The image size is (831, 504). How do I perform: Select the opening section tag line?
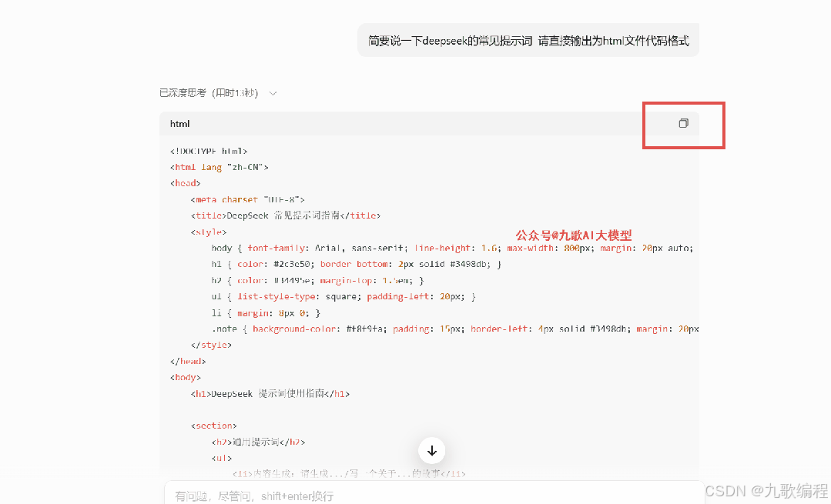213,426
